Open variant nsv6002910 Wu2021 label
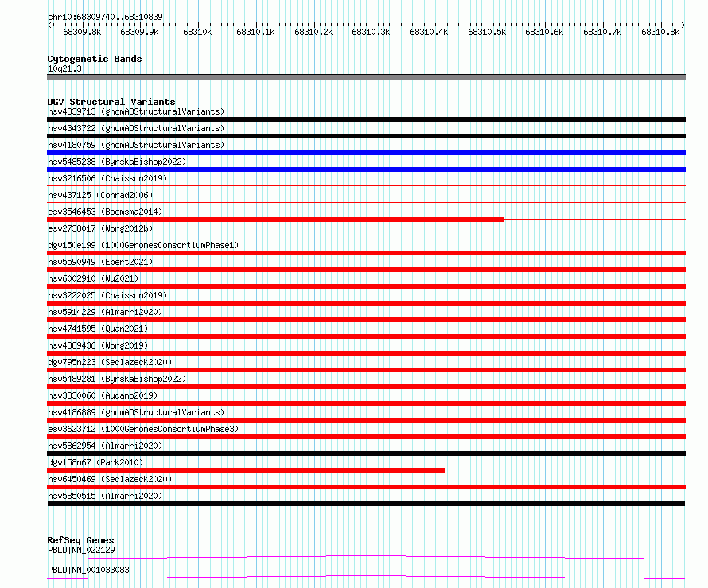 coord(93,278)
